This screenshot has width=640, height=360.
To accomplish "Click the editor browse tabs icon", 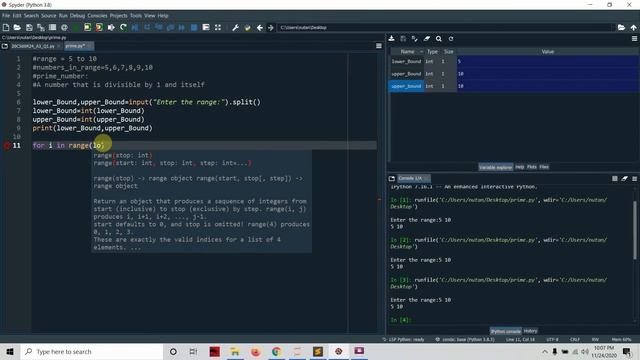I will (4, 46).
